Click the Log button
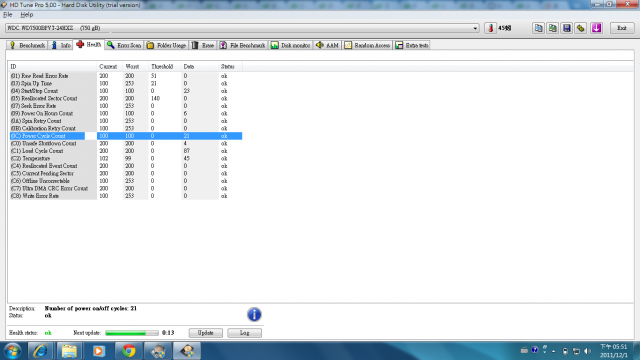This screenshot has width=640, height=360. coord(244,333)
